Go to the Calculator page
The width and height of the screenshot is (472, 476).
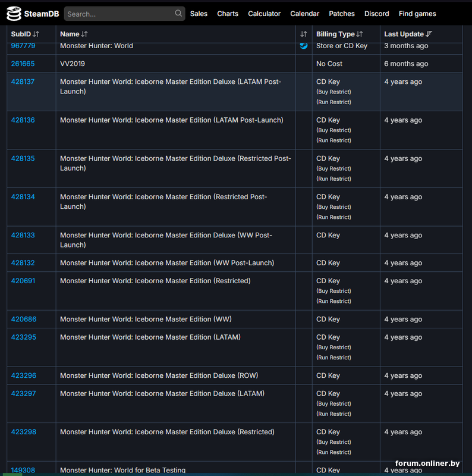(x=264, y=14)
